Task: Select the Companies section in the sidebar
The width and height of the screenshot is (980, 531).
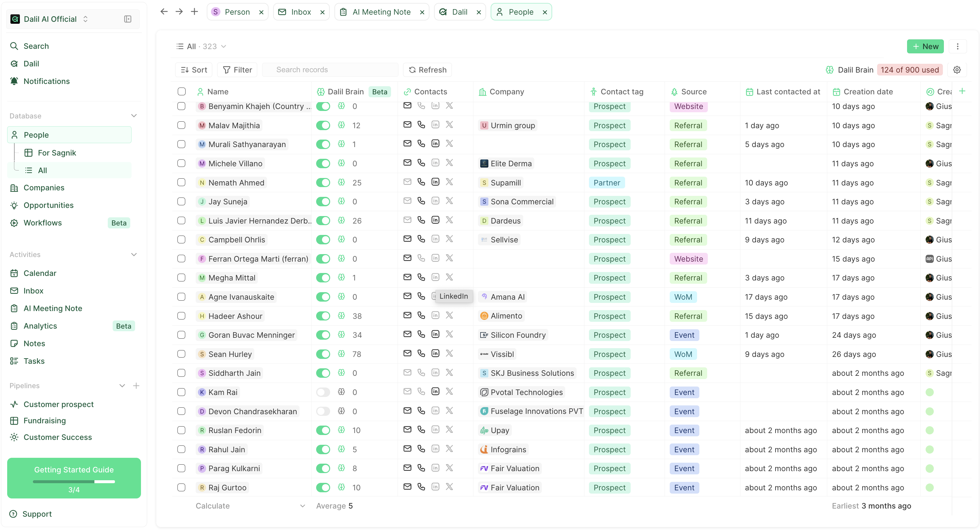Action: click(44, 187)
